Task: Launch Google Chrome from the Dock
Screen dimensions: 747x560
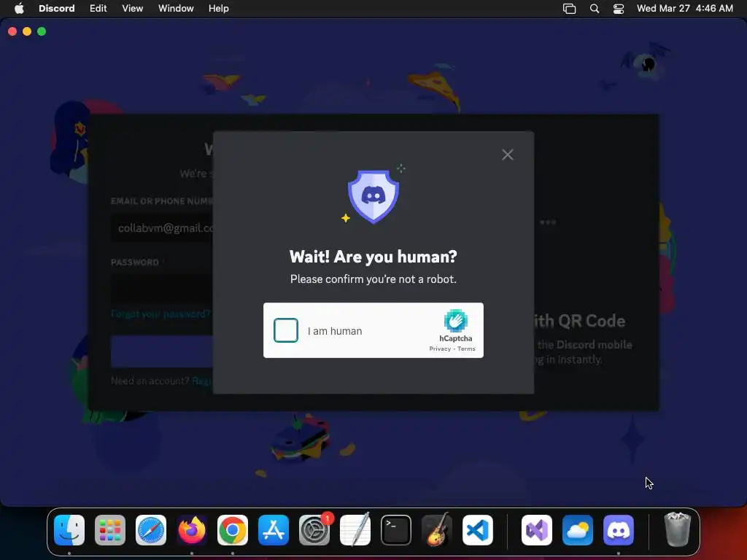Action: click(x=233, y=530)
